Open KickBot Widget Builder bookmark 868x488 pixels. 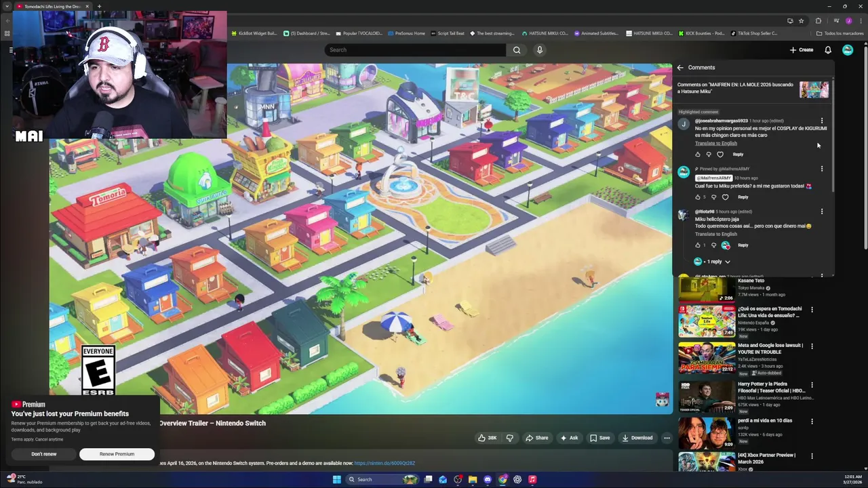254,33
